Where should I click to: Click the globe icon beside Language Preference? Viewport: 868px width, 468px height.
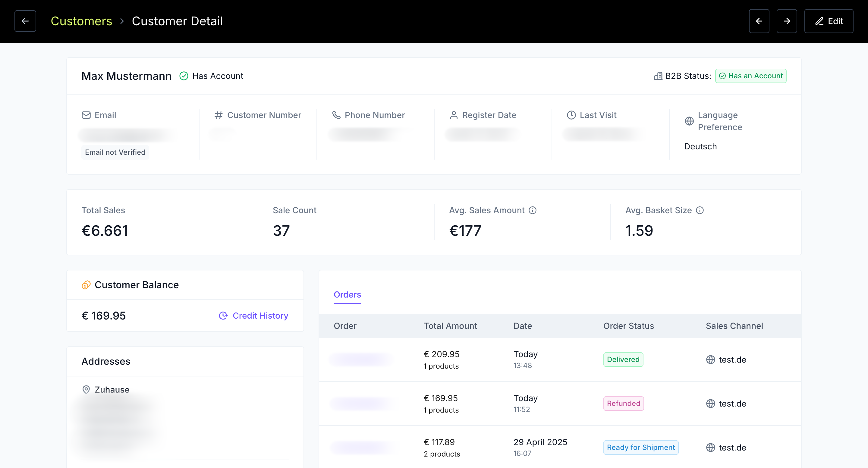pos(689,121)
